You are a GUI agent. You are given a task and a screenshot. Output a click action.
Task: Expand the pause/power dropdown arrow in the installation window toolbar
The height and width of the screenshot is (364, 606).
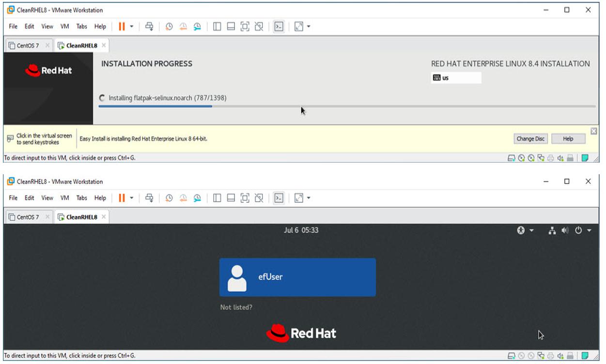(131, 27)
